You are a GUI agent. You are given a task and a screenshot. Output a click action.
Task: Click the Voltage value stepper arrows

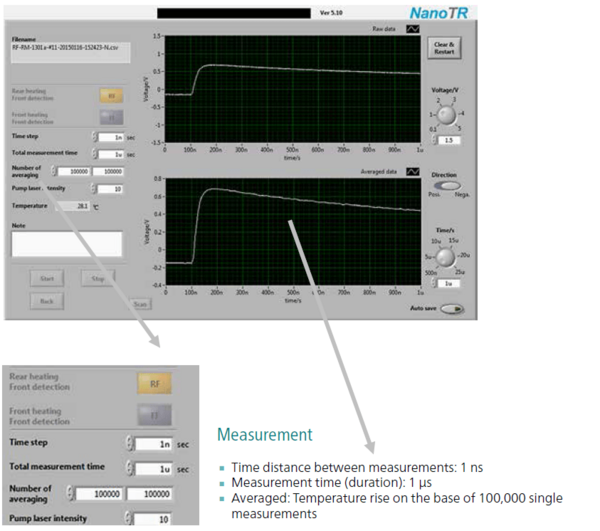click(x=435, y=140)
